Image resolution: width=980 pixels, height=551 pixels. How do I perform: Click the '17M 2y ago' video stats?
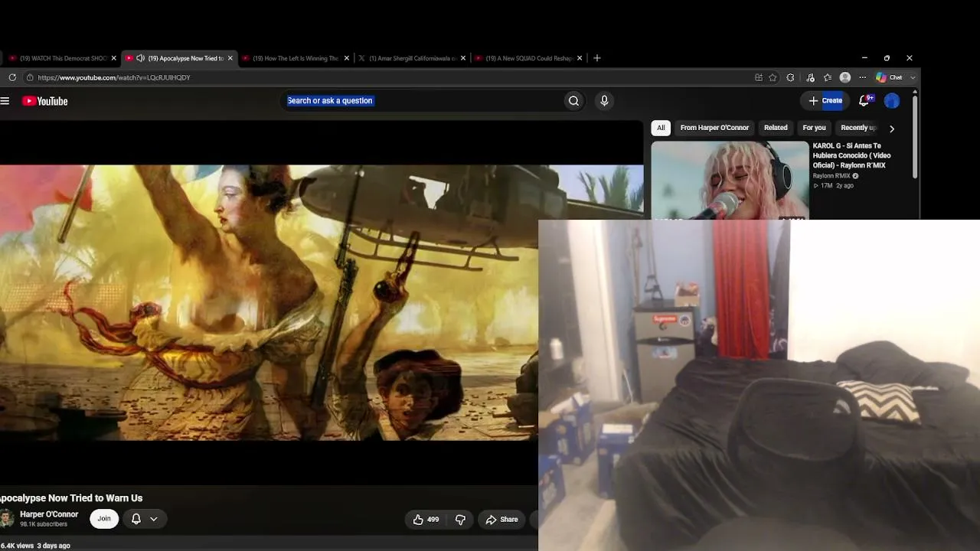point(833,186)
